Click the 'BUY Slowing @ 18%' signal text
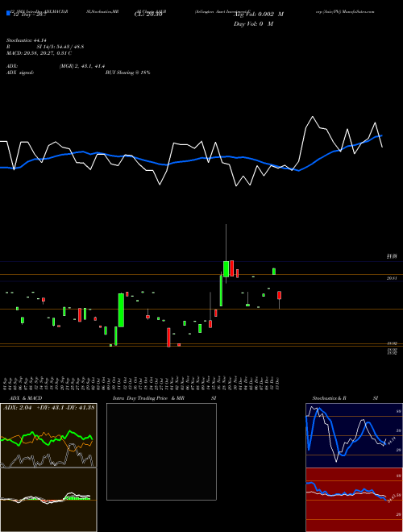The image size is (403, 532). pos(127,73)
